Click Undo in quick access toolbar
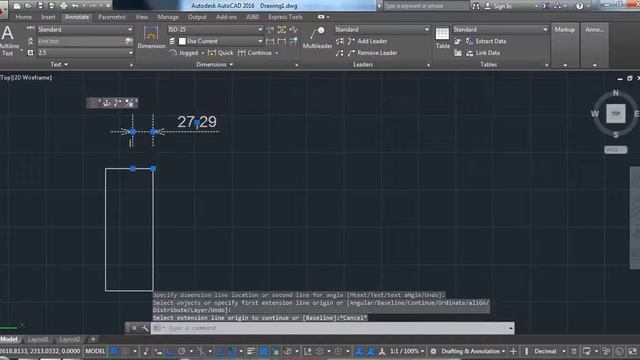 pos(75,6)
